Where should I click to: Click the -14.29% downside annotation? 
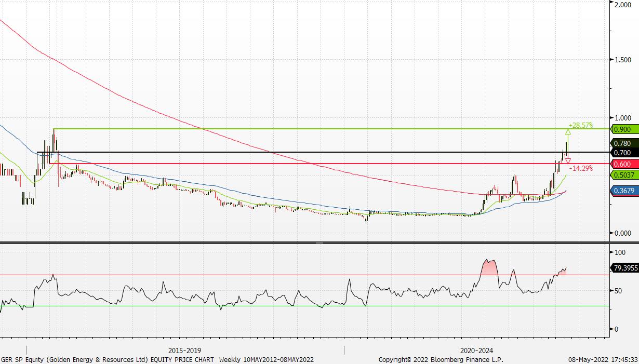tap(581, 168)
